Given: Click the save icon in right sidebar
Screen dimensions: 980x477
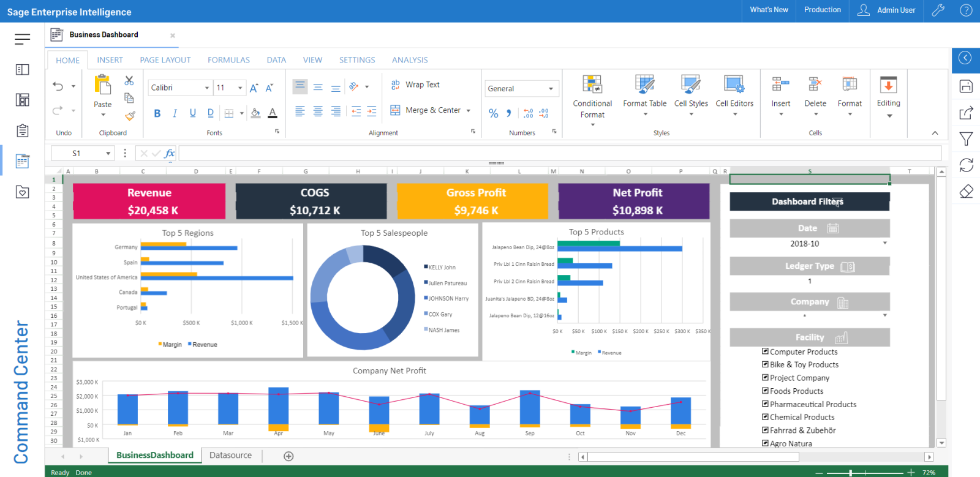Looking at the screenshot, I should [966, 86].
